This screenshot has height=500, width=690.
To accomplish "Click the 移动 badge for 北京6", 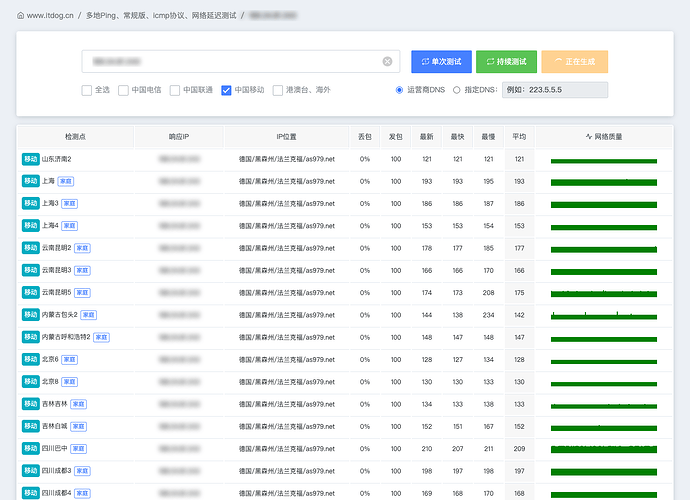I will click(x=31, y=359).
